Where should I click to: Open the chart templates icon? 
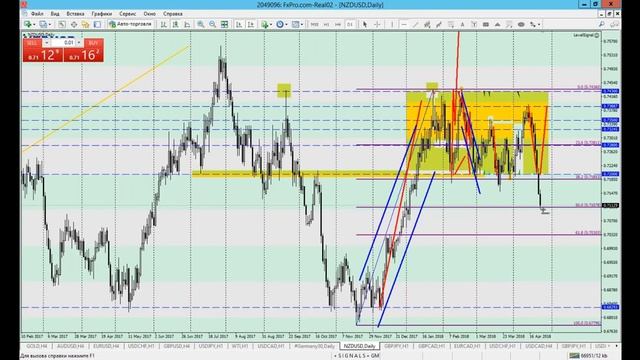click(x=296, y=24)
